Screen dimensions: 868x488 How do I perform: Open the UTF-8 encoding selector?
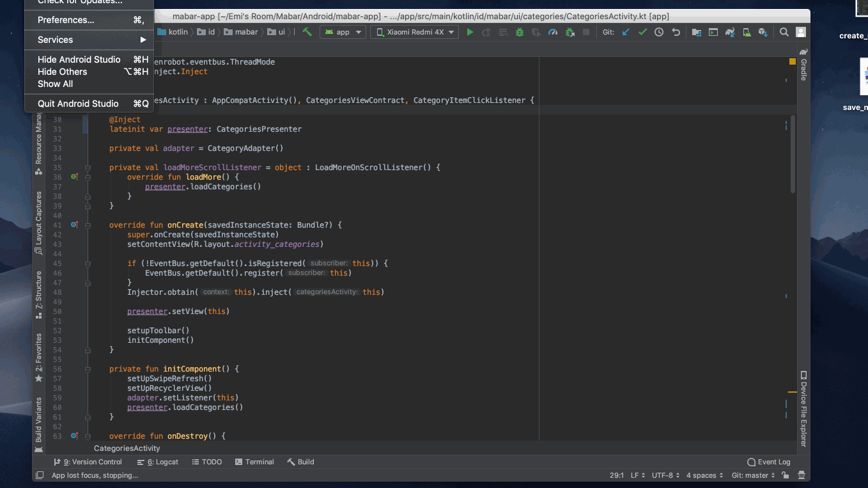[665, 475]
